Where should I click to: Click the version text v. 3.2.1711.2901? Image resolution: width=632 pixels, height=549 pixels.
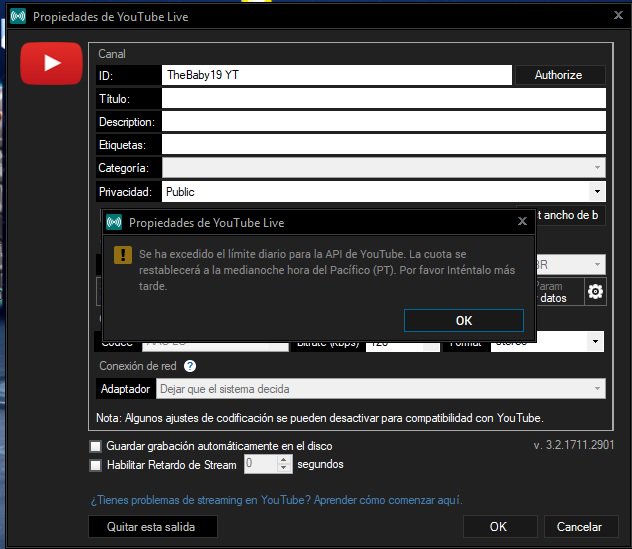tap(574, 445)
